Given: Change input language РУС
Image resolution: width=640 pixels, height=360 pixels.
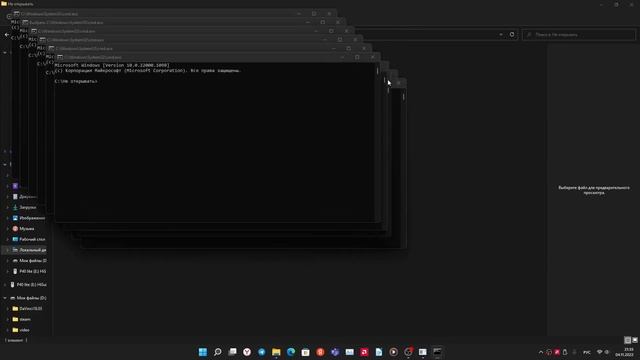Looking at the screenshot, I should click(587, 352).
